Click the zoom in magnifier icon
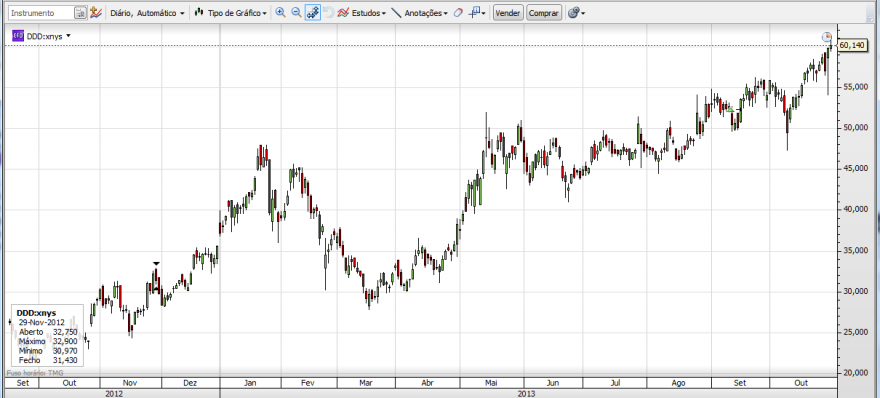Image resolution: width=880 pixels, height=398 pixels. (x=281, y=12)
